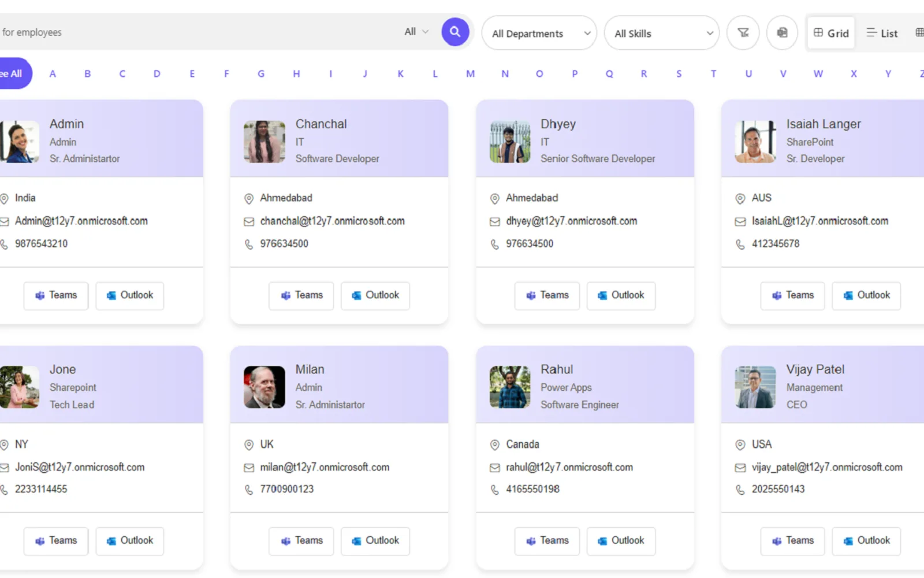Open Teams for Admin
924x578 pixels.
(56, 295)
